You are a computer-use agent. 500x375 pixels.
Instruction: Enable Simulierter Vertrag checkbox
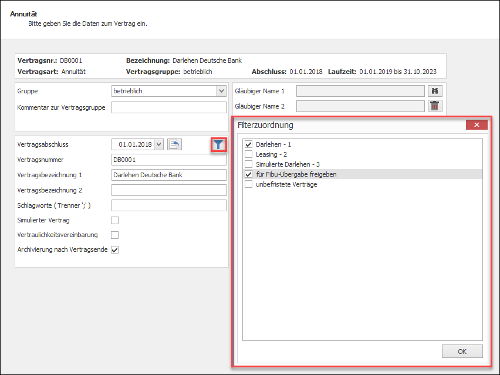[115, 220]
